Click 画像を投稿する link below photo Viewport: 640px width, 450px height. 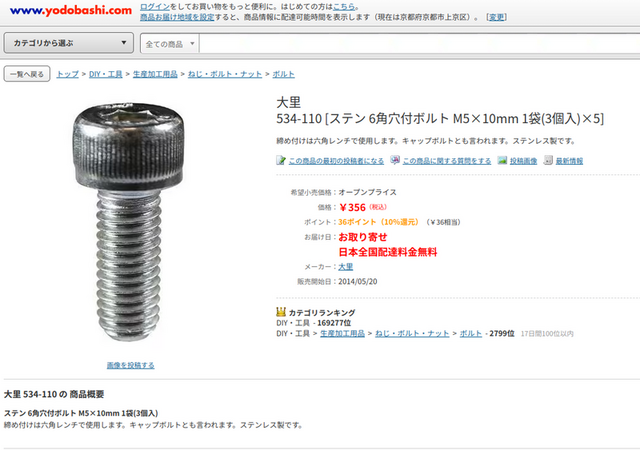131,365
